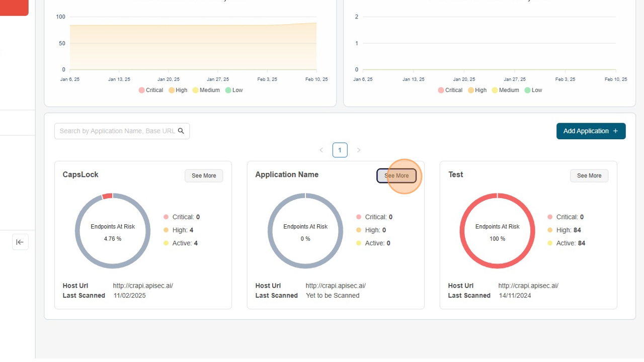Toggle High legend in left chart
The width and height of the screenshot is (644, 362).
click(178, 90)
